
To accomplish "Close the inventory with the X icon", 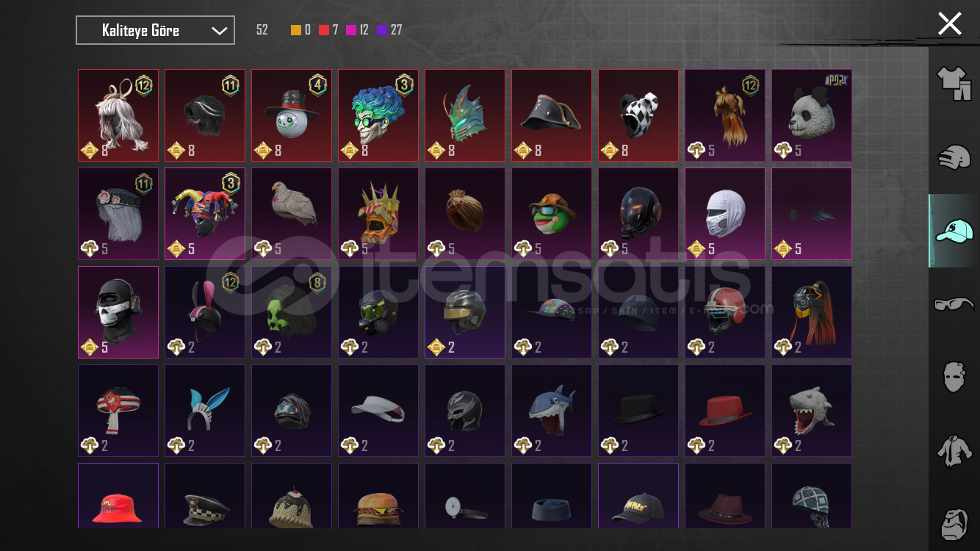I will coord(949,24).
